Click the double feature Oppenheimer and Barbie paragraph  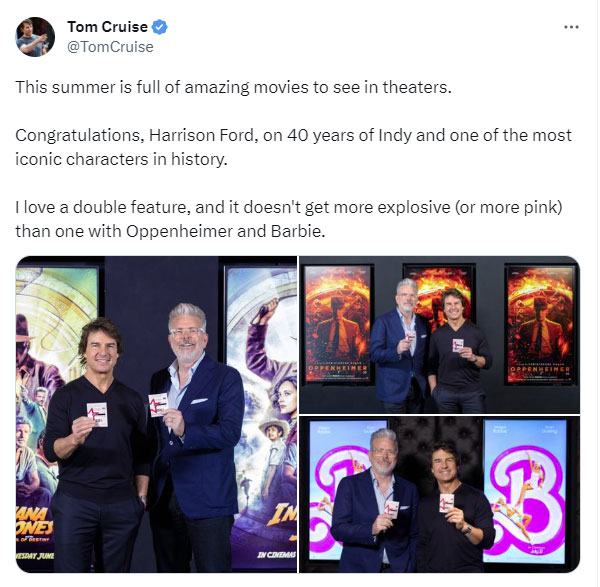(289, 219)
